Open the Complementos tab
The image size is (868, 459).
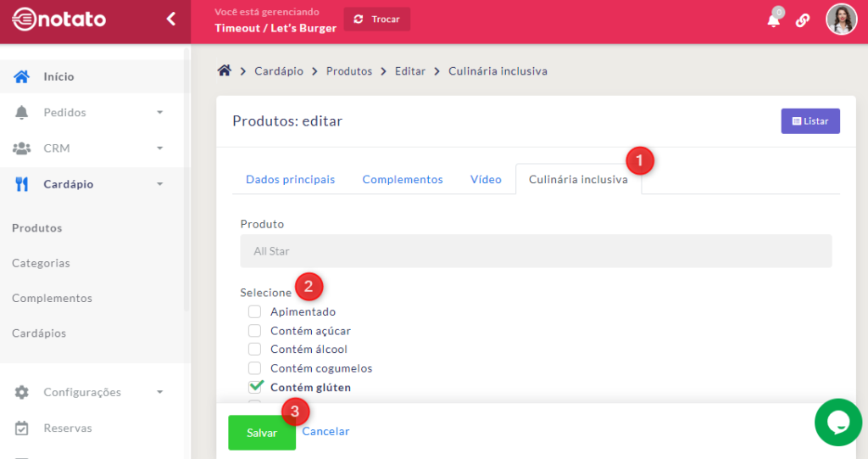coord(402,179)
